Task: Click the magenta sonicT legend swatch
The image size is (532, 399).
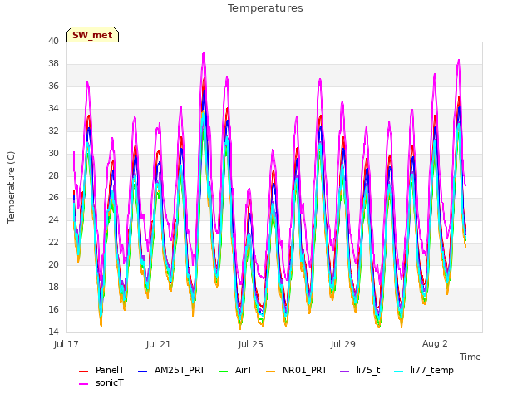Action: (x=83, y=384)
